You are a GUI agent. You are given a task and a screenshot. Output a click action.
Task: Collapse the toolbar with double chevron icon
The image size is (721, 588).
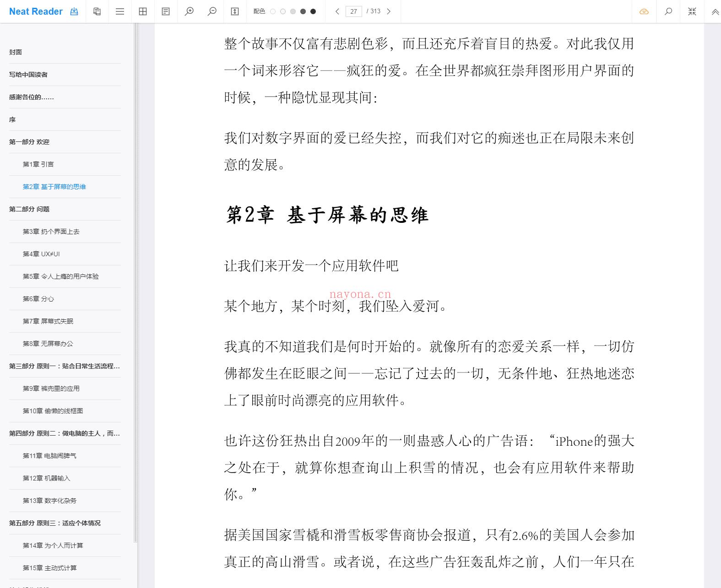click(x=715, y=12)
